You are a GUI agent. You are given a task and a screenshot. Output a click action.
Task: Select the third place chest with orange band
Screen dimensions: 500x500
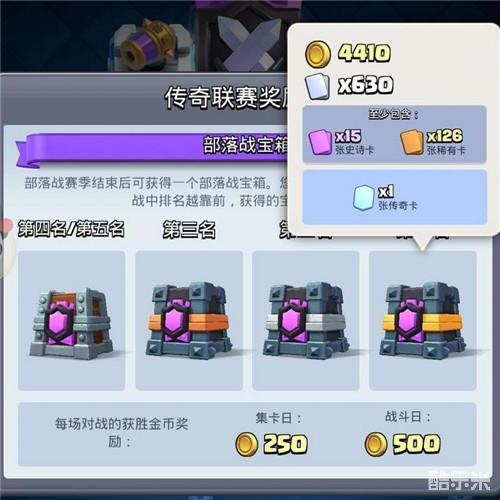pyautogui.click(x=189, y=321)
